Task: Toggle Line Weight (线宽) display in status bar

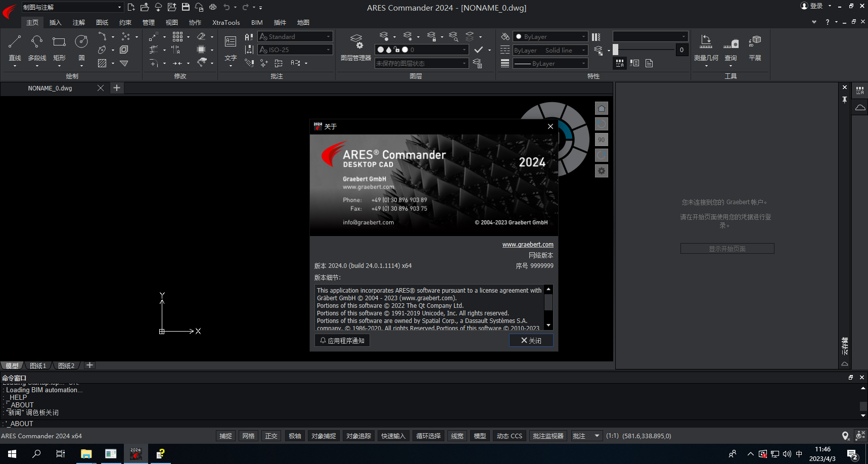Action: (457, 436)
